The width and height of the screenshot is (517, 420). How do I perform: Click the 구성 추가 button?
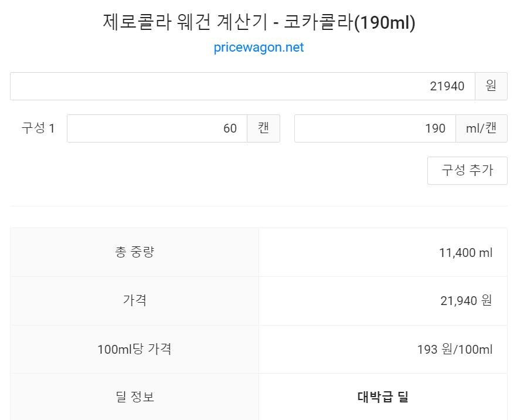[467, 171]
